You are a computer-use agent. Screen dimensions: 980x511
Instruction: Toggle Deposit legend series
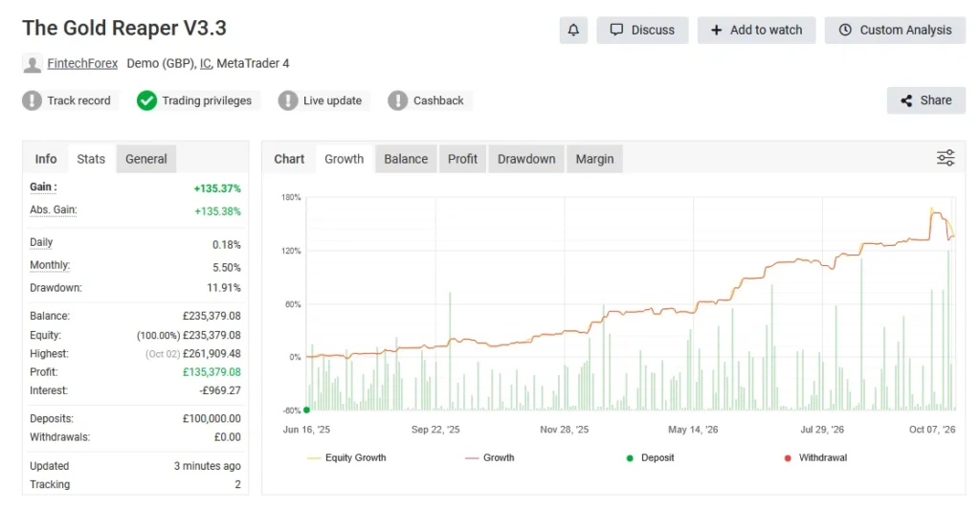coord(650,458)
